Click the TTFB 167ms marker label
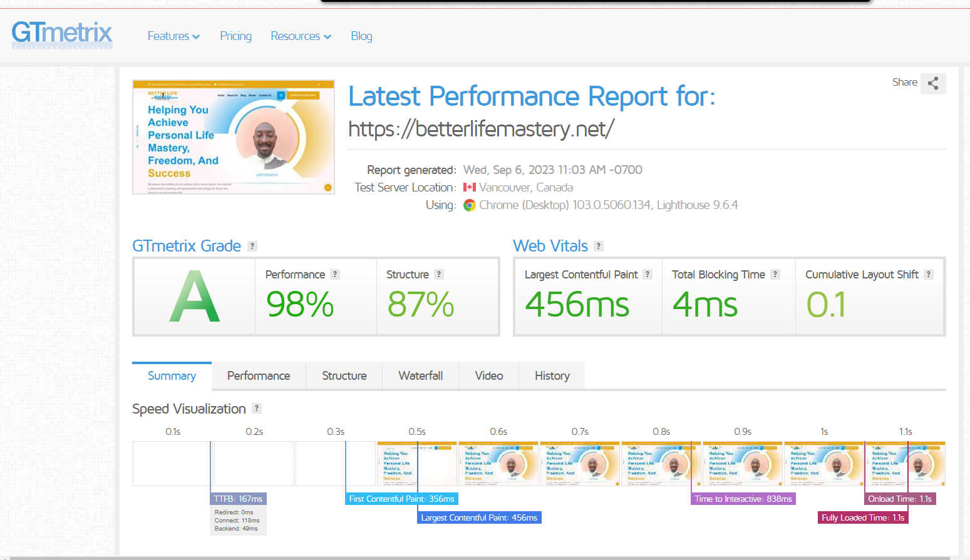The width and height of the screenshot is (970, 560). (x=238, y=499)
